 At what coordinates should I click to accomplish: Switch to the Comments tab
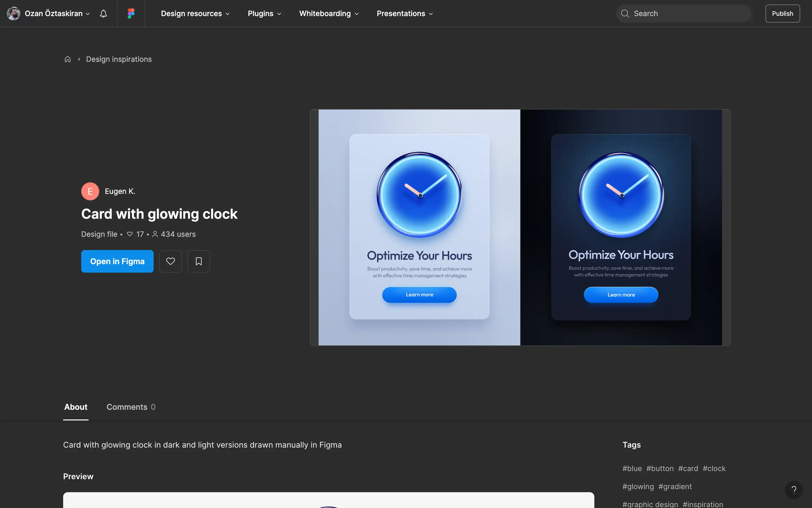[131, 407]
